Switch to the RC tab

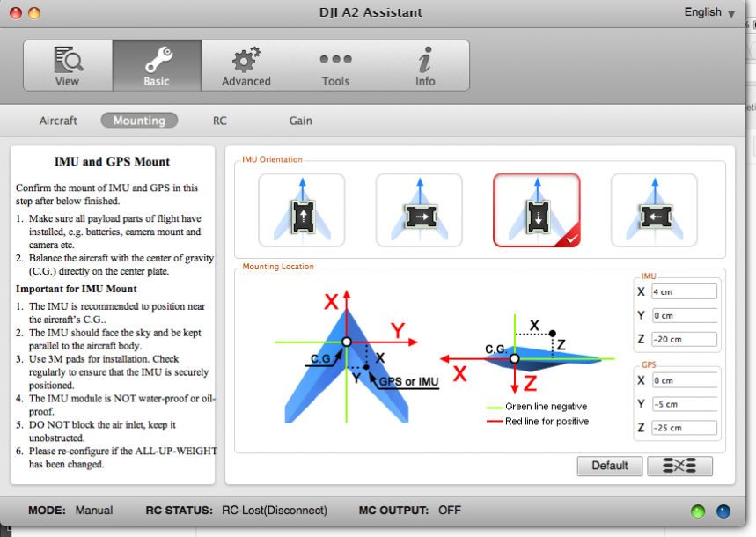point(219,121)
